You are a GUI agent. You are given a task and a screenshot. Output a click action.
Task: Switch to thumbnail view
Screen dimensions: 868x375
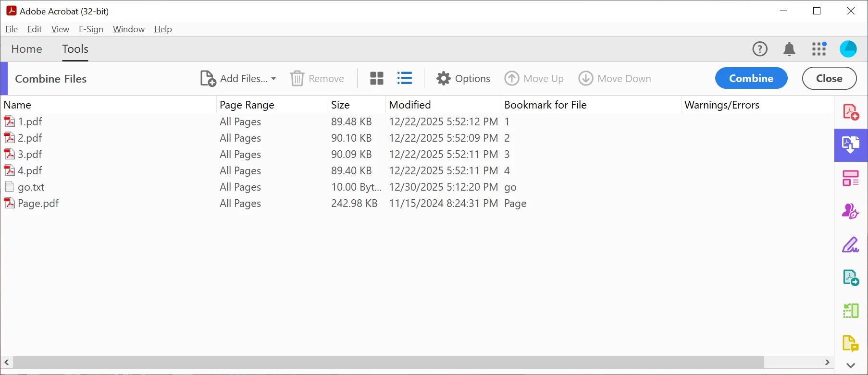tap(377, 78)
